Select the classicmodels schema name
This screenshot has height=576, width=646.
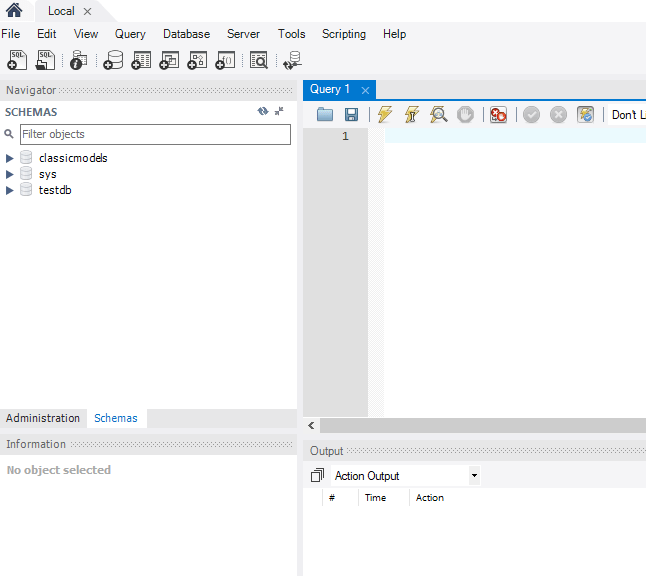pyautogui.click(x=73, y=158)
